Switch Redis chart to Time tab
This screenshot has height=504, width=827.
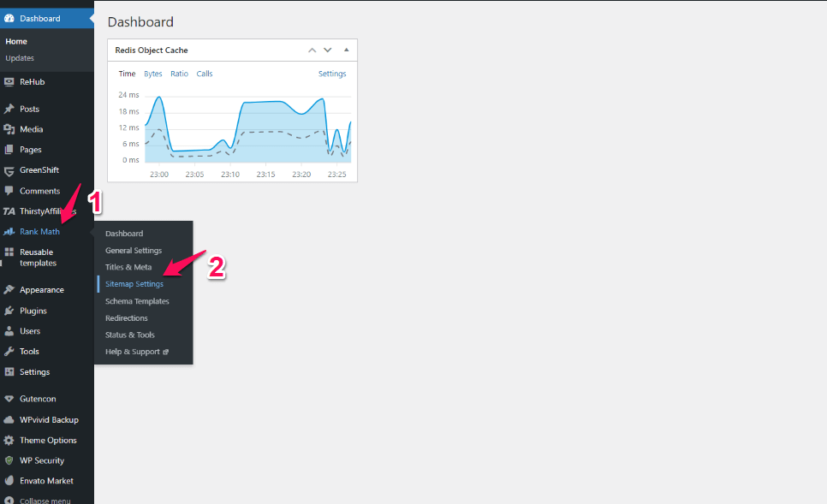[127, 74]
